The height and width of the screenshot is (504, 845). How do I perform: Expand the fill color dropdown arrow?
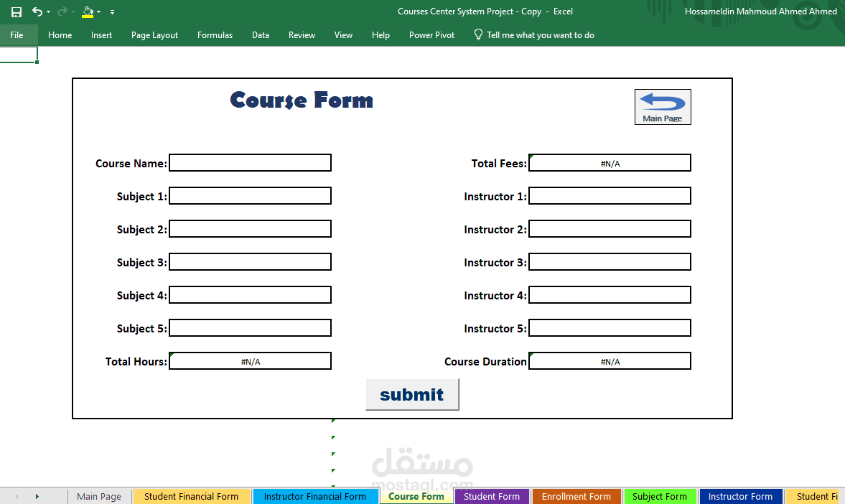pos(98,12)
